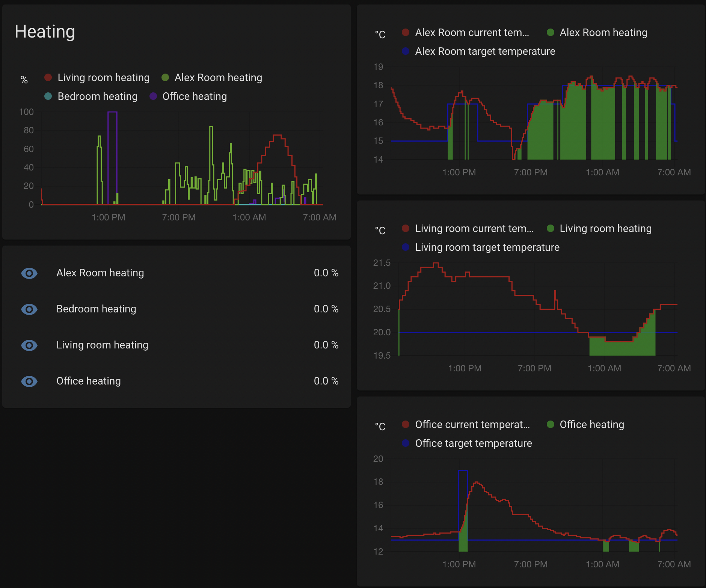The height and width of the screenshot is (588, 706).
Task: Open Alex Room heating entity details
Action: coord(100,273)
